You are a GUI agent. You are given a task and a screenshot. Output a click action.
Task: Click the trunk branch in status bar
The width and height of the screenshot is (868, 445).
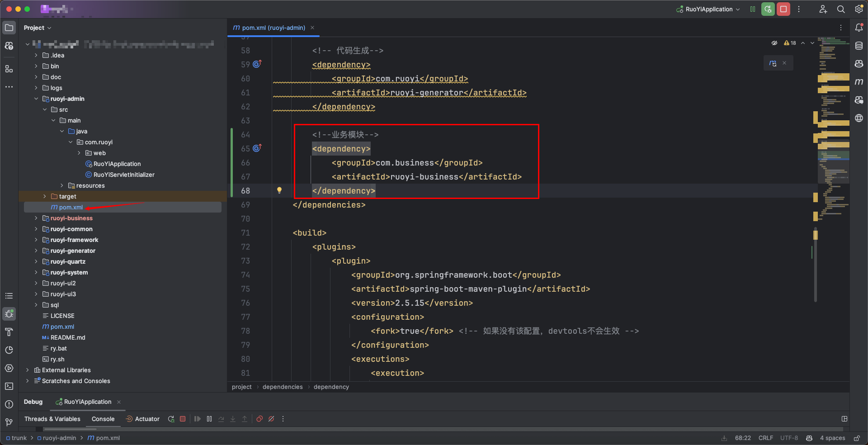pos(16,438)
